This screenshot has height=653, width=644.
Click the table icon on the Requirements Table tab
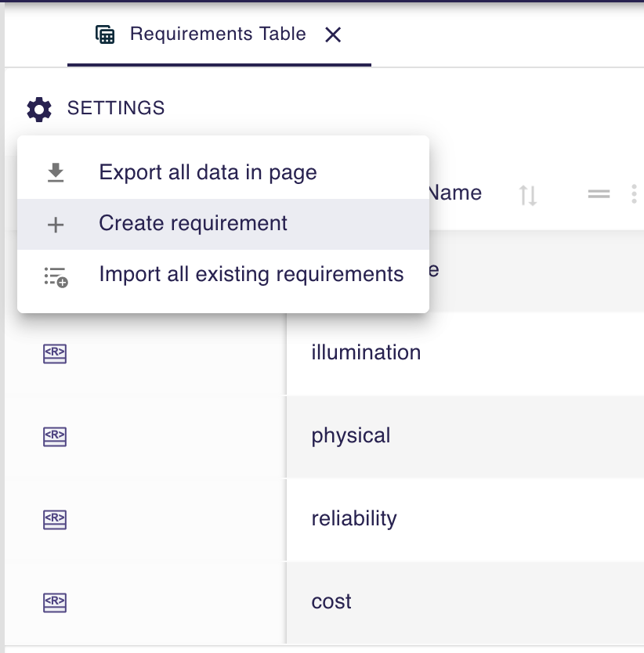click(x=104, y=34)
